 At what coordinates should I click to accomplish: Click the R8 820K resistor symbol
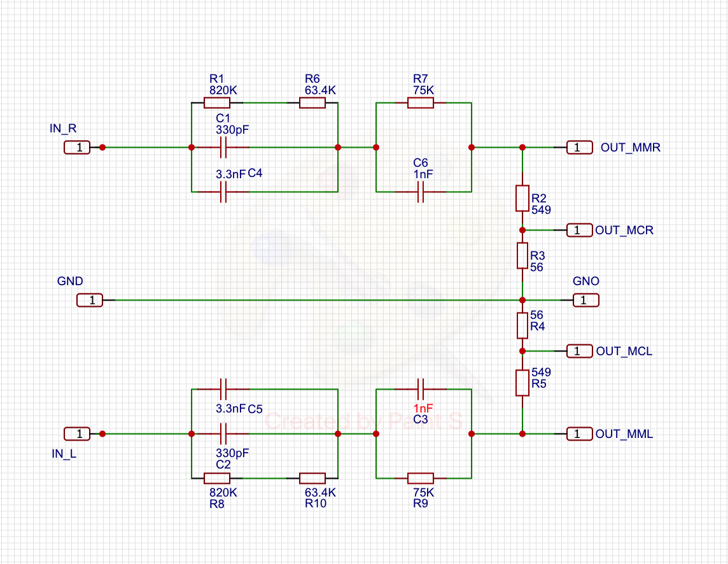coord(216,478)
